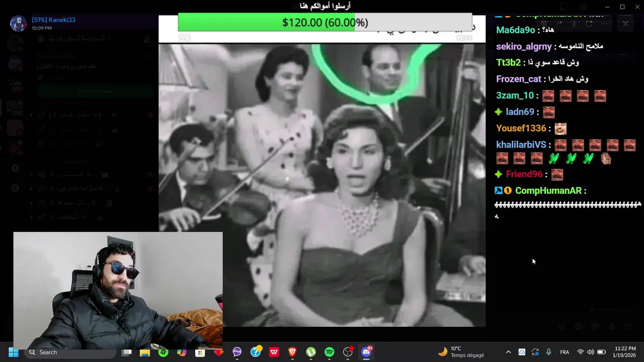Open the clock showing 11:22 PM
The height and width of the screenshot is (362, 644).
pos(625,352)
